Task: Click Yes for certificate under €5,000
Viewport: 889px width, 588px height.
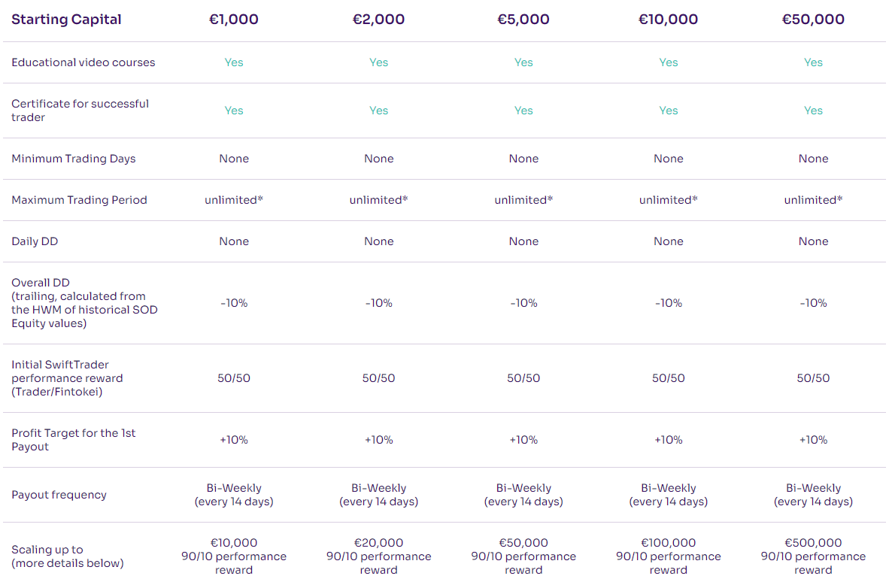Action: (x=523, y=111)
